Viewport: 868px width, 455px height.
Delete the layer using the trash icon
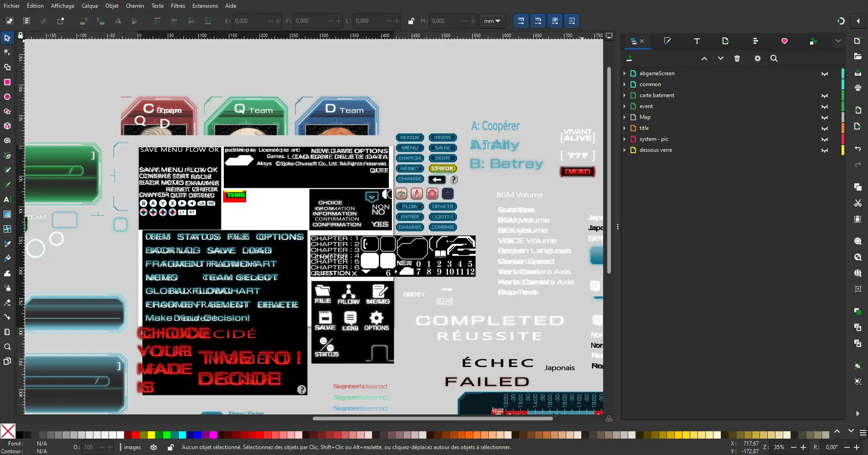click(737, 58)
